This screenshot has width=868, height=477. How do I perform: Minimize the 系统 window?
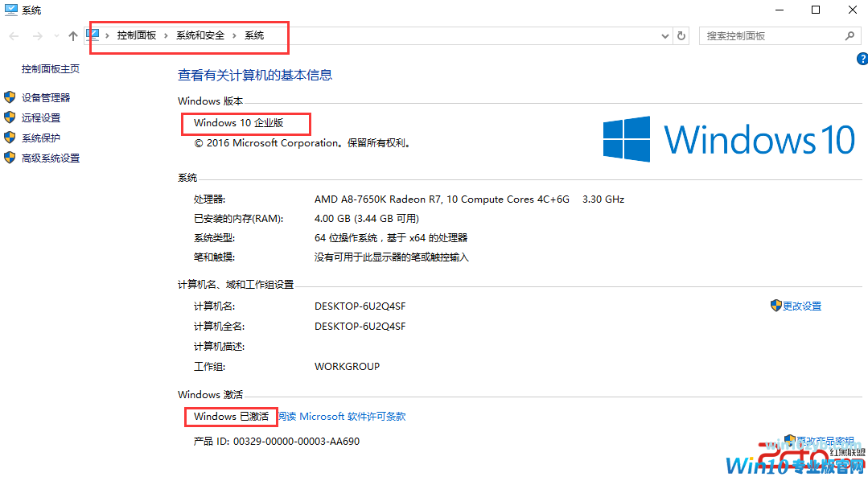(x=780, y=10)
